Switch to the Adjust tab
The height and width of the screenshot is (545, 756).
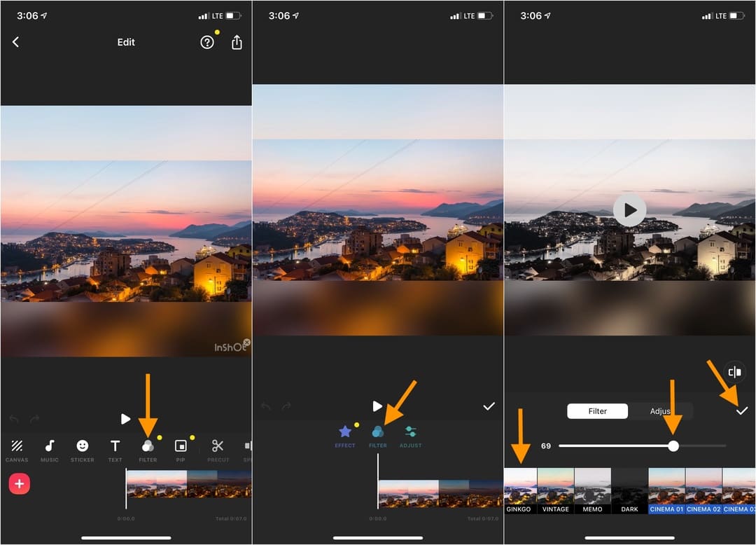pyautogui.click(x=660, y=411)
